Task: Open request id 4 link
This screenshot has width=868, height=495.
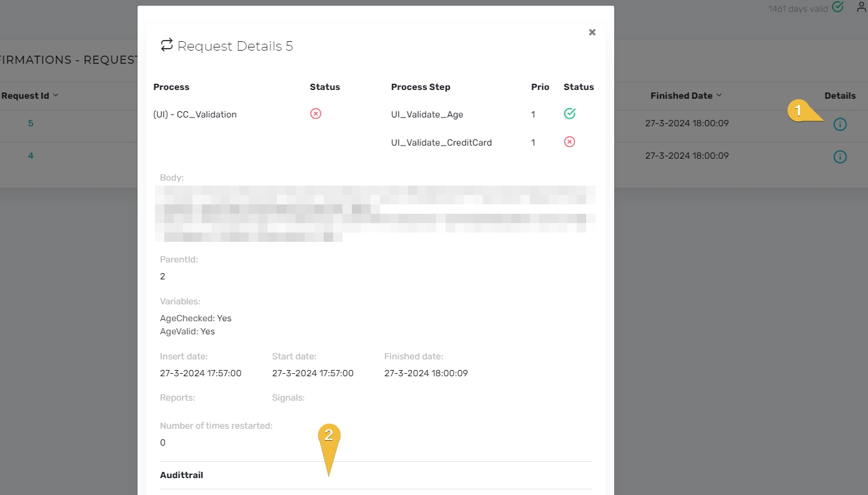Action: click(31, 156)
